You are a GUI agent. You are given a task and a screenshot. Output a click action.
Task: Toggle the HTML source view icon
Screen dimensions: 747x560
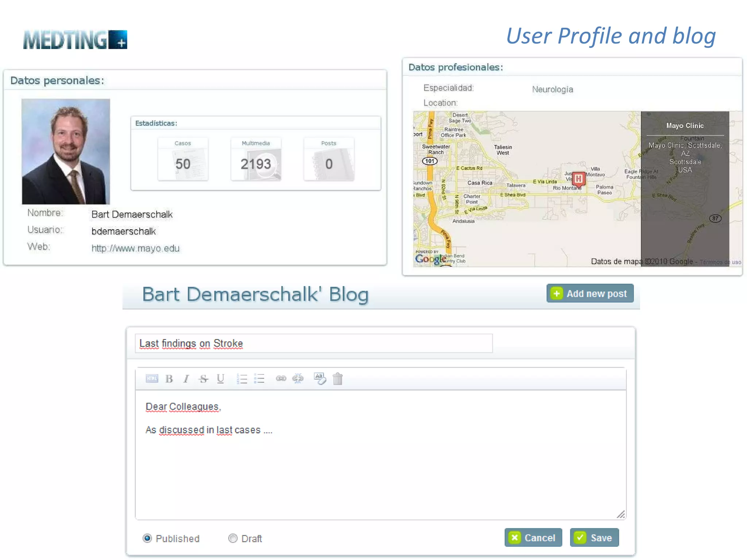[x=152, y=378]
